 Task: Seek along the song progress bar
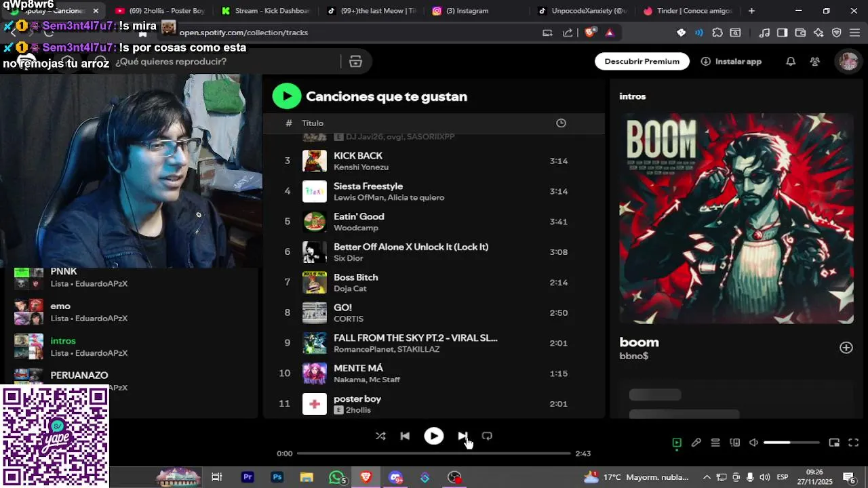434,453
